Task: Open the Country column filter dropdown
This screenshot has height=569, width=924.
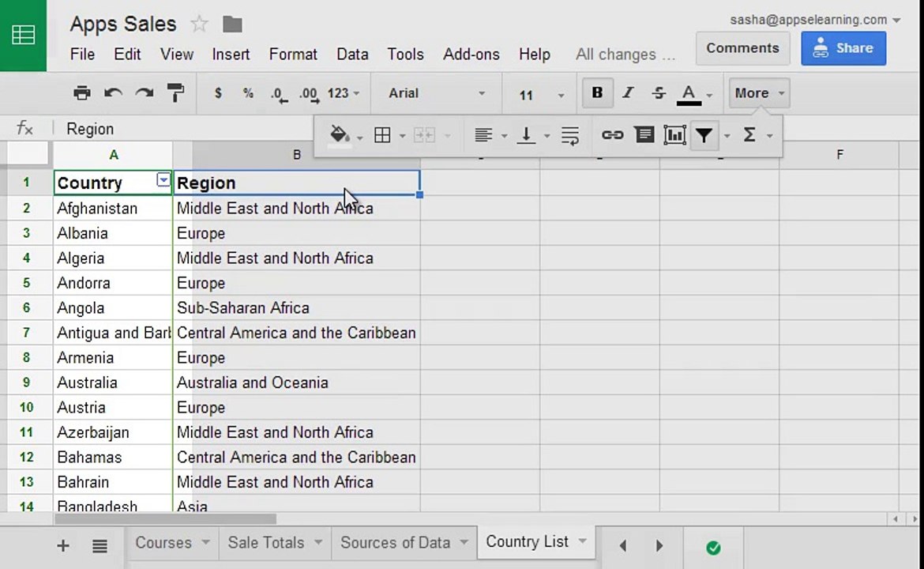Action: point(163,180)
